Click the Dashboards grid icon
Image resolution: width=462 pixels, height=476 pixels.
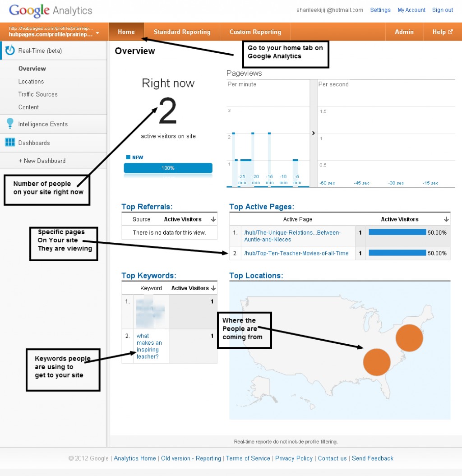[10, 143]
